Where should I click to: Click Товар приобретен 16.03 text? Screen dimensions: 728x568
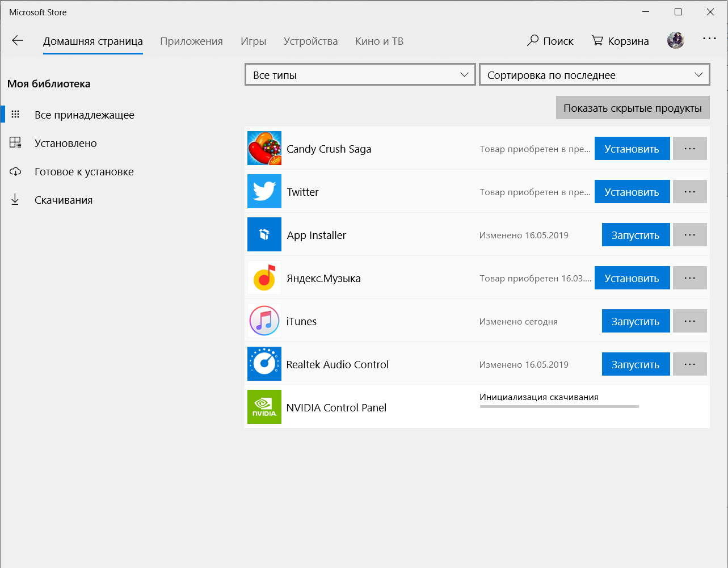tap(536, 278)
